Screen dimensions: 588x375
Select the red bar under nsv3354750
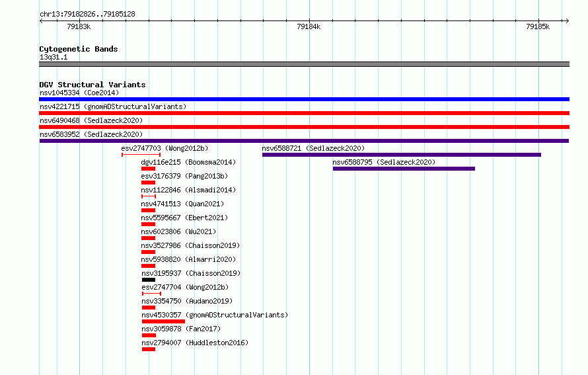coord(149,308)
